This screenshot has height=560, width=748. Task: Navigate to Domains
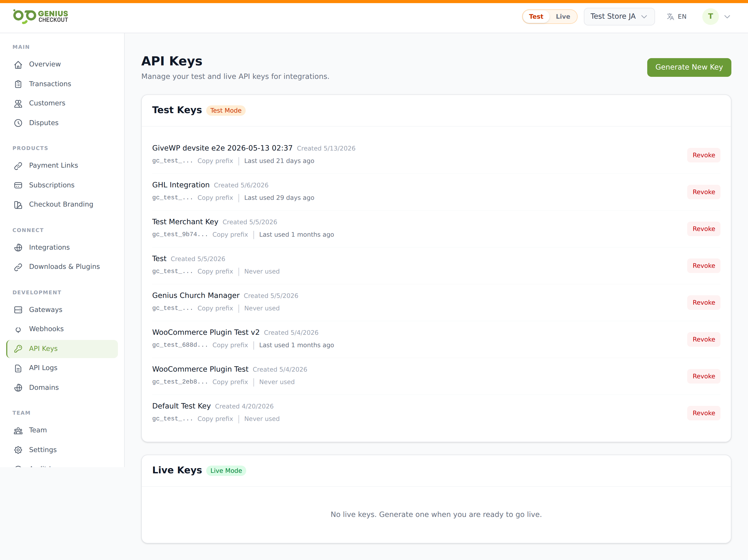(62, 387)
